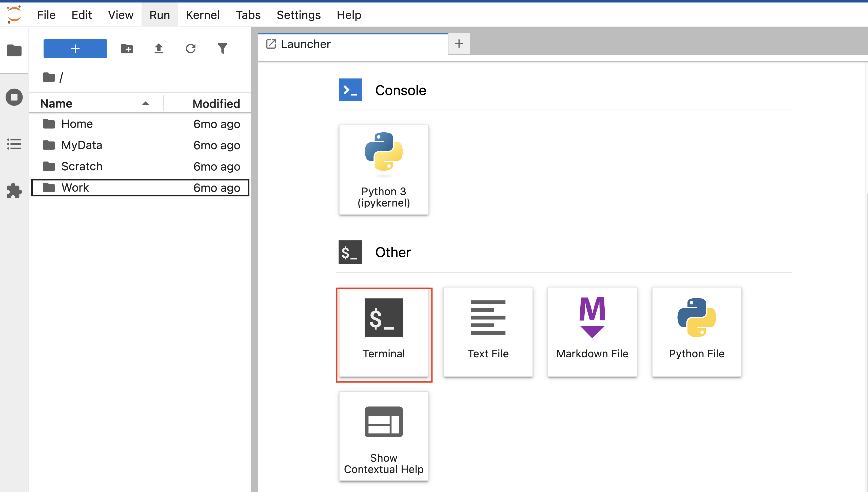Viewport: 868px width, 492px height.
Task: Open the Terminal launcher card
Action: point(384,332)
